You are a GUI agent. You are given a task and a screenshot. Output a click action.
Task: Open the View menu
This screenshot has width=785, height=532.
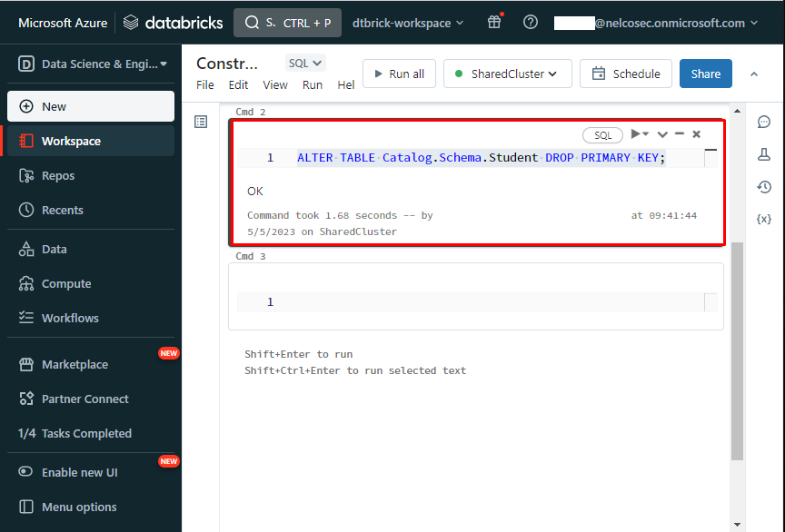275,84
